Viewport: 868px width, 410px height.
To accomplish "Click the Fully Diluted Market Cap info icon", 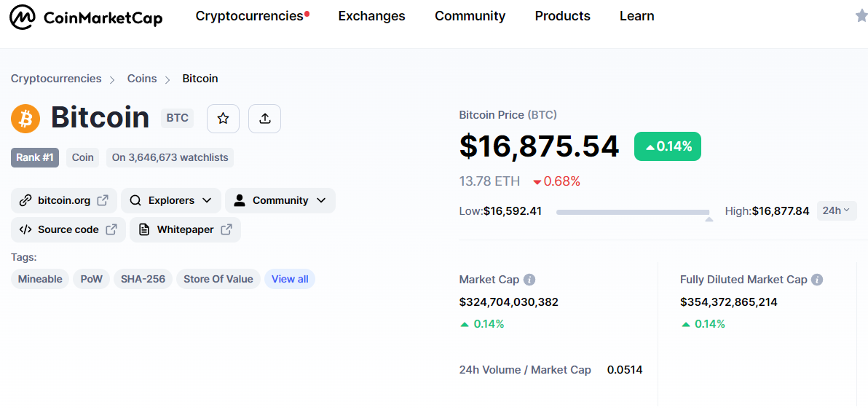I will [x=817, y=280].
